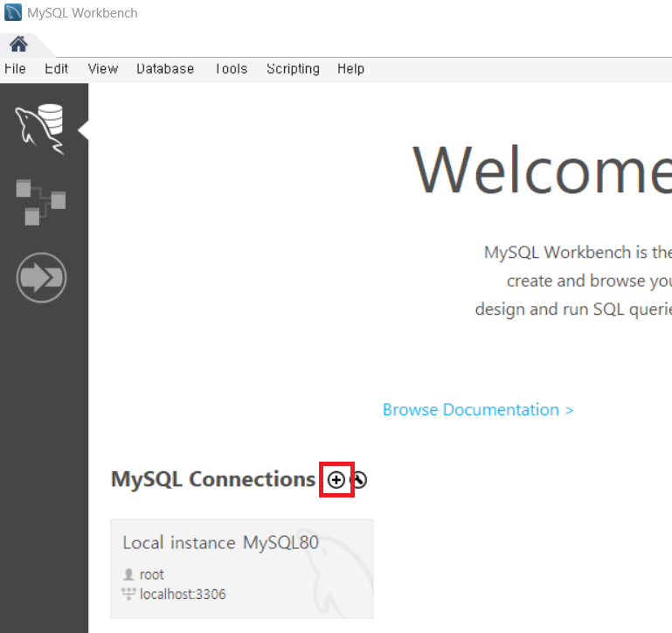This screenshot has width=672, height=633.
Task: Open the File menu
Action: point(15,68)
